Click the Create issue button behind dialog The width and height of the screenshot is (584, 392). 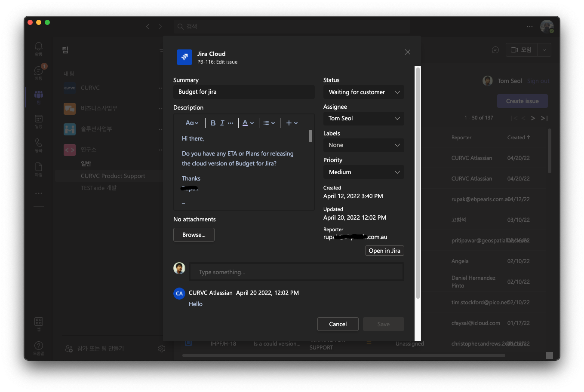tap(523, 101)
